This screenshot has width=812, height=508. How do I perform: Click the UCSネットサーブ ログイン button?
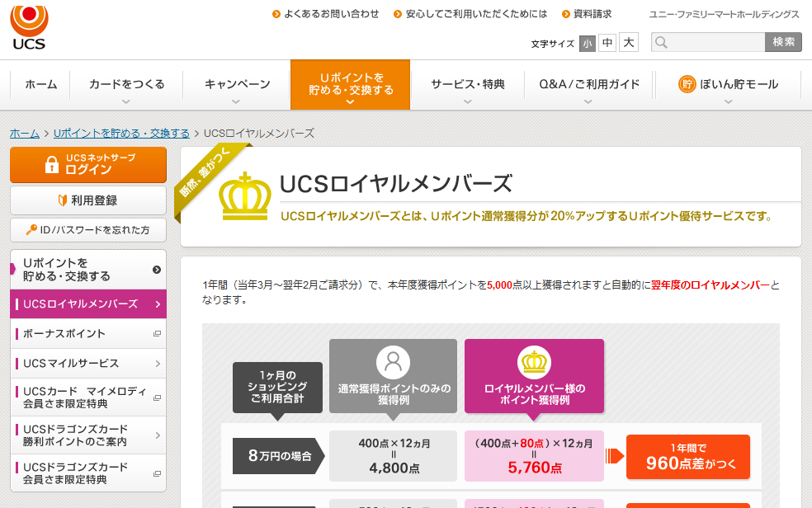88,164
